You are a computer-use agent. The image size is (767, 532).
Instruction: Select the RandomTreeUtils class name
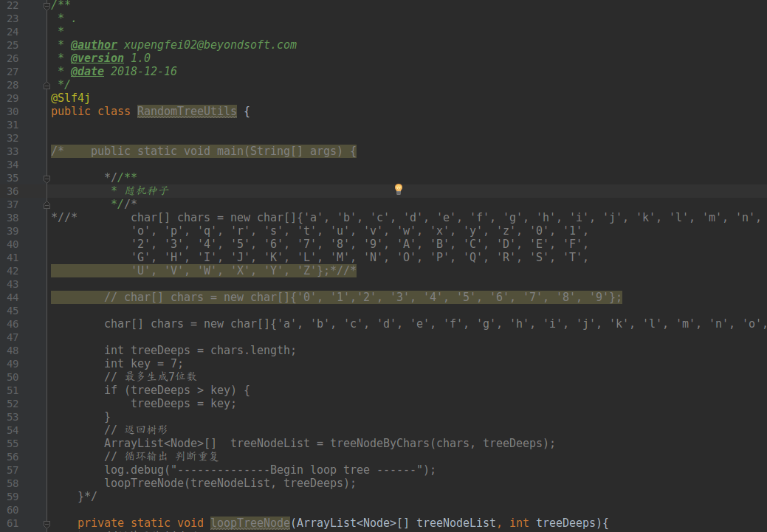click(187, 111)
